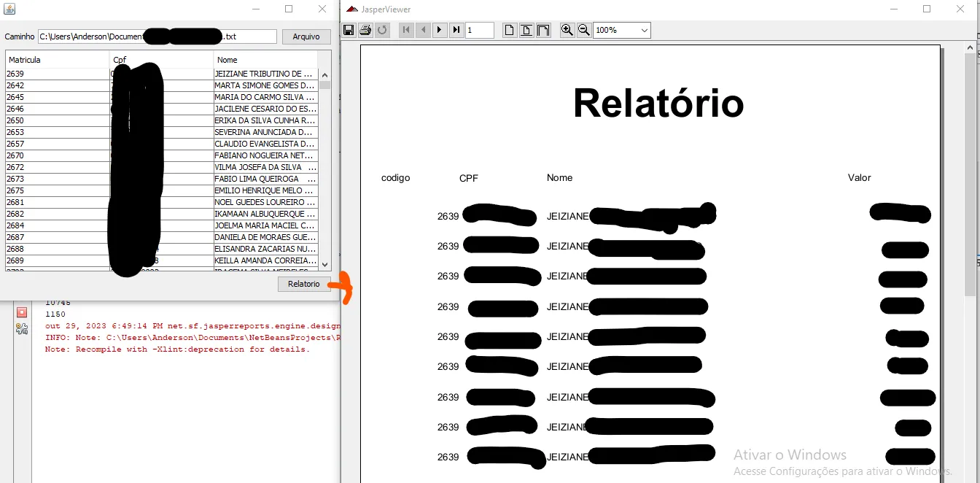The height and width of the screenshot is (483, 980).
Task: Click the 'codigo' column label in report
Action: point(395,178)
